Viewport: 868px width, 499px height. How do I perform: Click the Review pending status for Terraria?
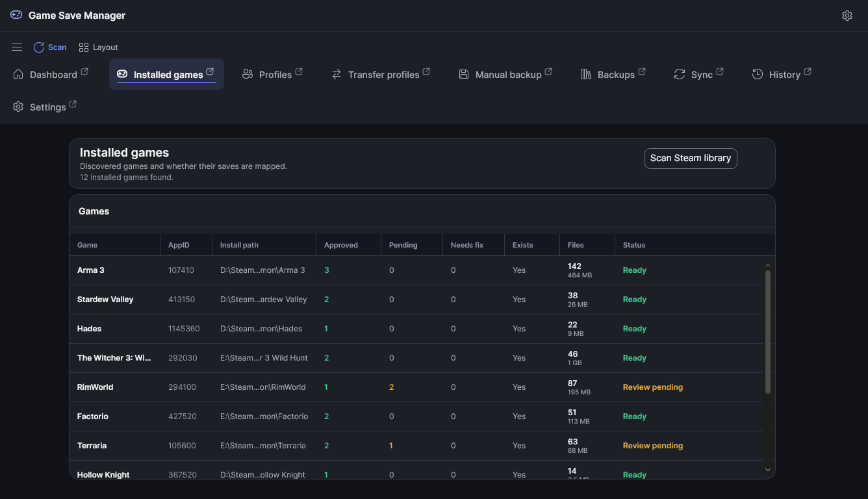653,446
